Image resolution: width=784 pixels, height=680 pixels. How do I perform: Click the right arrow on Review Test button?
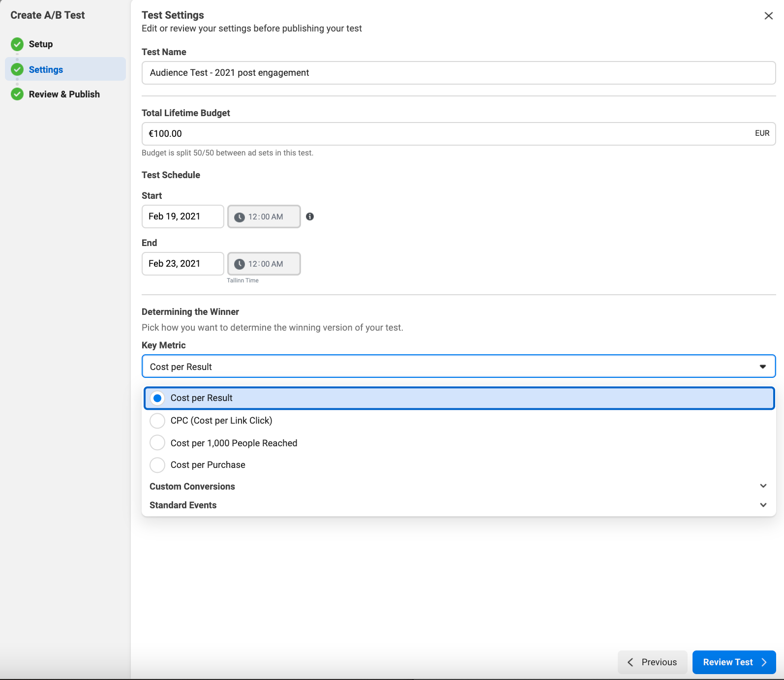click(764, 662)
